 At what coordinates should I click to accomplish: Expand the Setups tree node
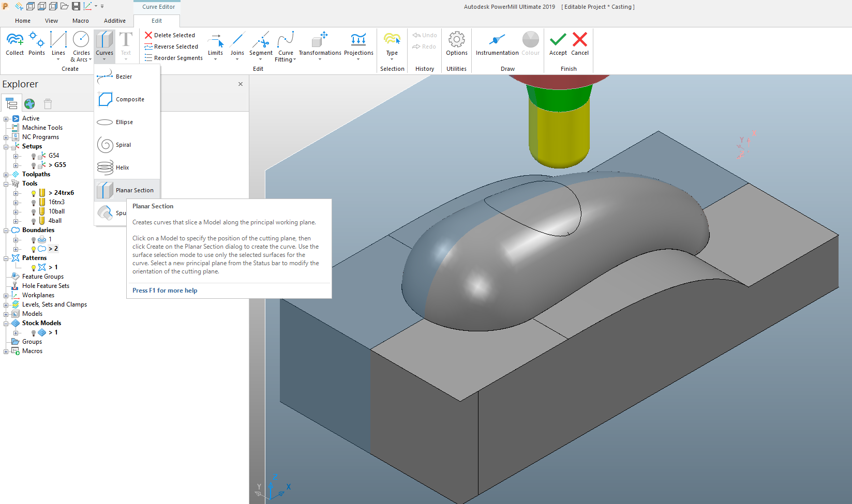coord(5,146)
